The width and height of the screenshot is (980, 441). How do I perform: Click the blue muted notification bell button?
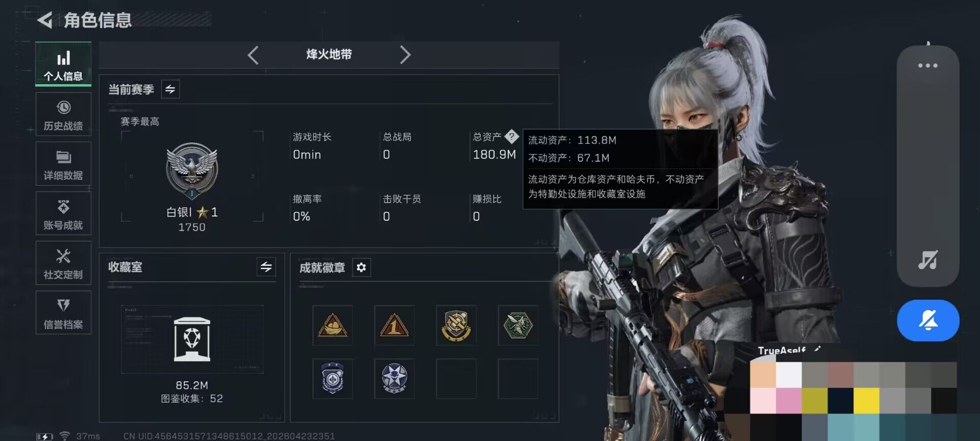click(x=928, y=321)
